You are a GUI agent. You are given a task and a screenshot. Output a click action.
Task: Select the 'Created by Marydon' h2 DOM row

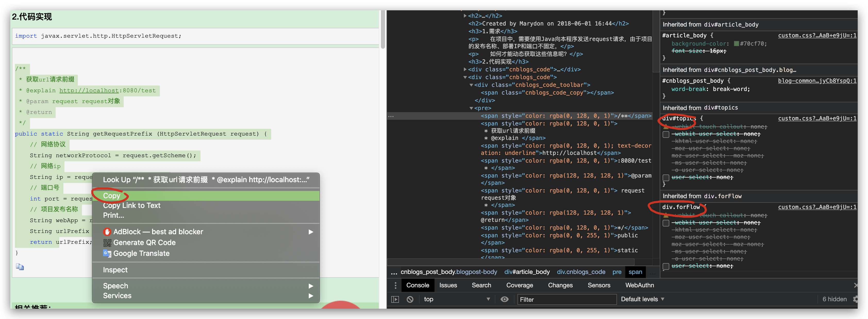coord(520,24)
